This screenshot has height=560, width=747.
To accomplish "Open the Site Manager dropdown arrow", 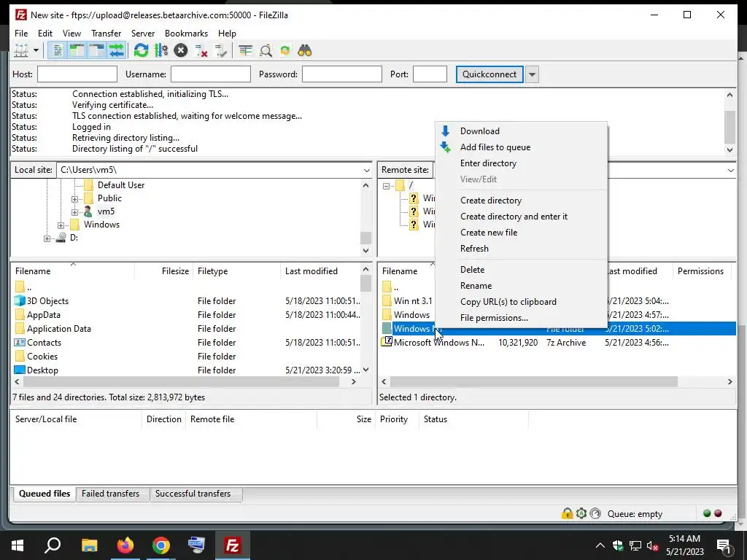I will (36, 50).
